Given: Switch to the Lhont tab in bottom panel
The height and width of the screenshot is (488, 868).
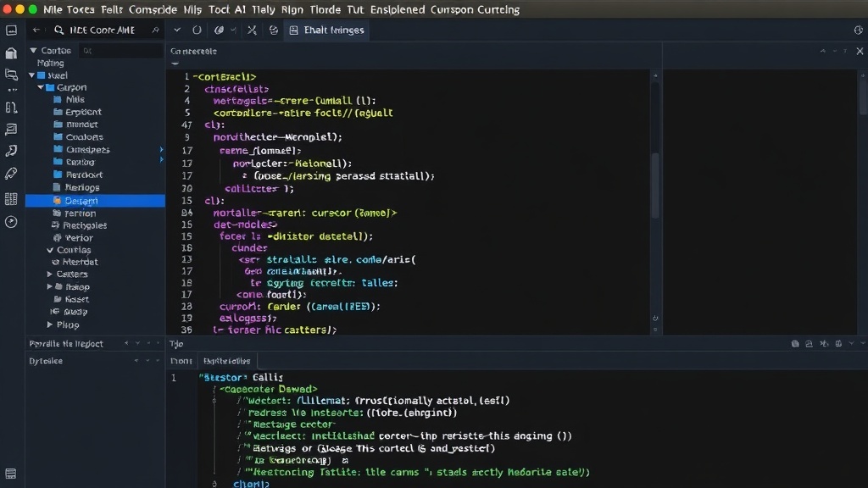Looking at the screenshot, I should (x=181, y=361).
